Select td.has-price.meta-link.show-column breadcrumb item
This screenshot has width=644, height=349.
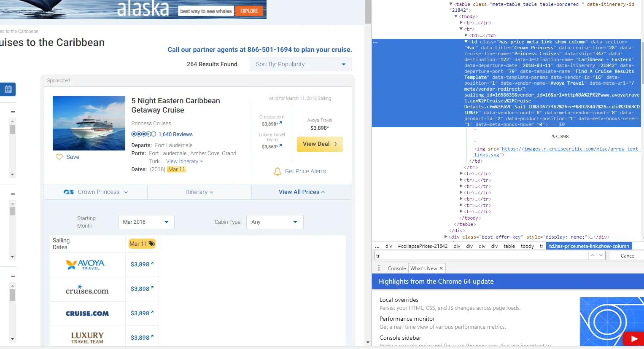click(x=589, y=246)
